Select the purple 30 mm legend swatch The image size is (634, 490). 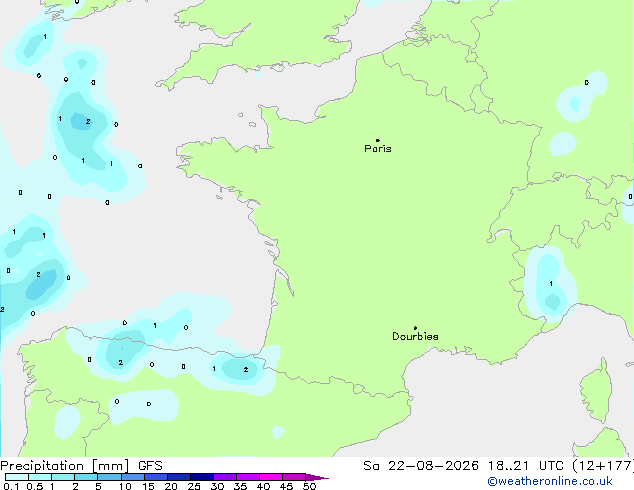225,477
